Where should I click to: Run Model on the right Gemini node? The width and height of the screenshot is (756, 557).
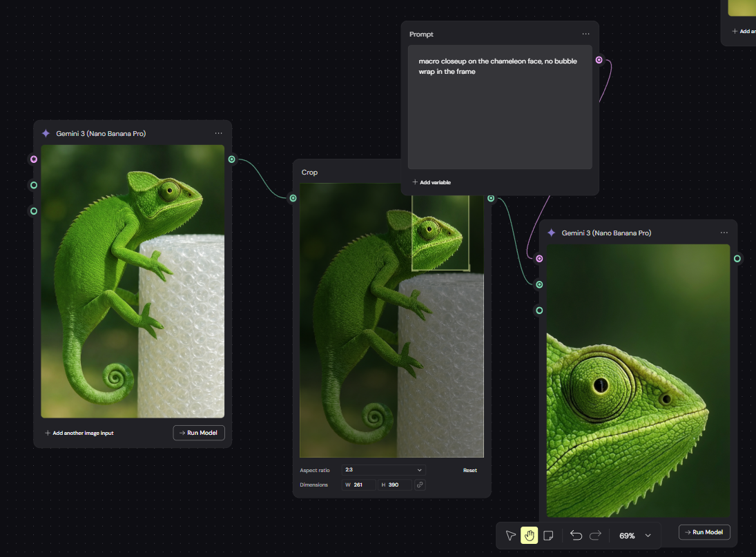pos(704,532)
